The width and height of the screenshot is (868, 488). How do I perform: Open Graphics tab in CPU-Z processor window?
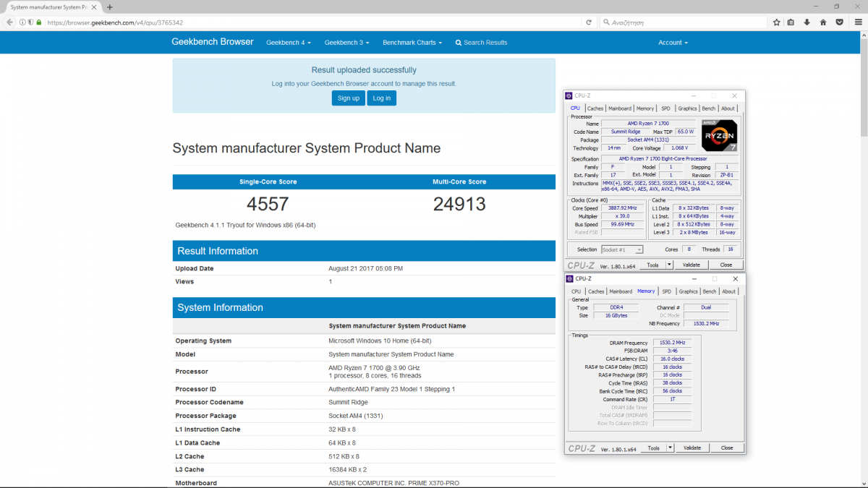pos(687,108)
